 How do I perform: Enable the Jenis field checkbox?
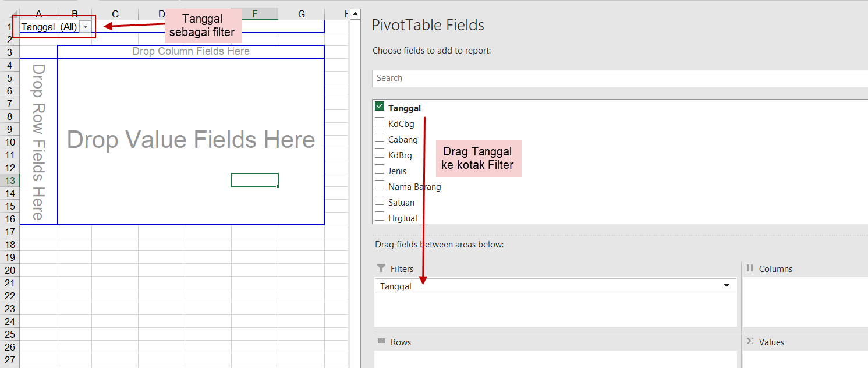click(380, 169)
